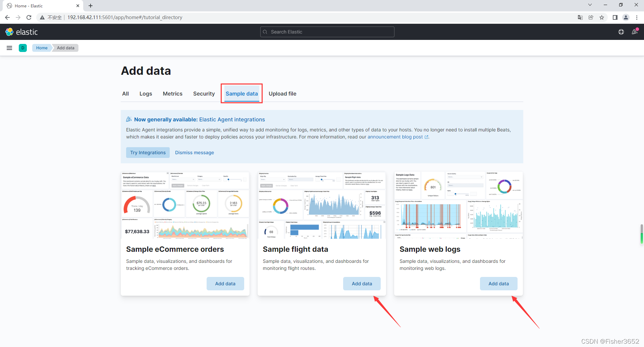Open Chrome three-dot menu
644x347 pixels.
tap(637, 17)
